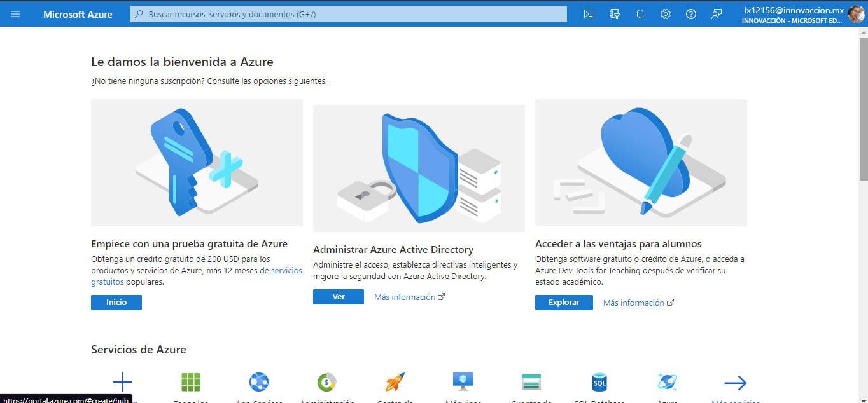Viewport: 868px width, 403px height.
Task: Go home via Microsoft Azure label
Action: (x=78, y=13)
